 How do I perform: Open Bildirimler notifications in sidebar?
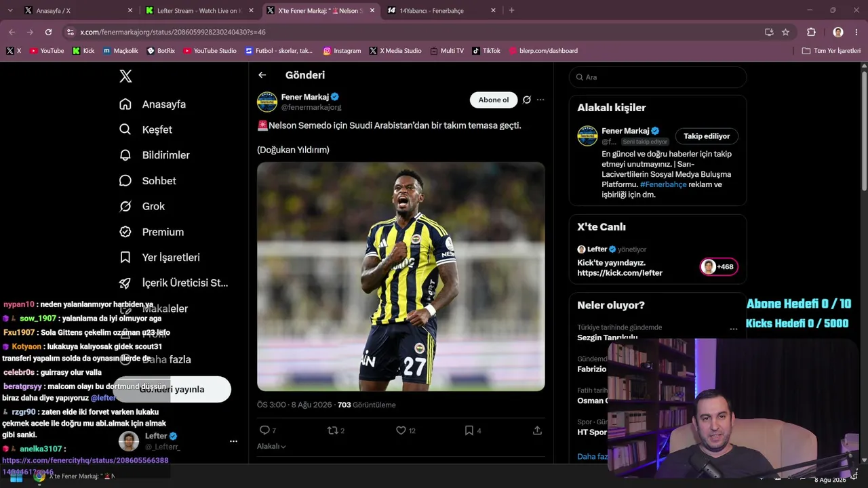point(155,155)
